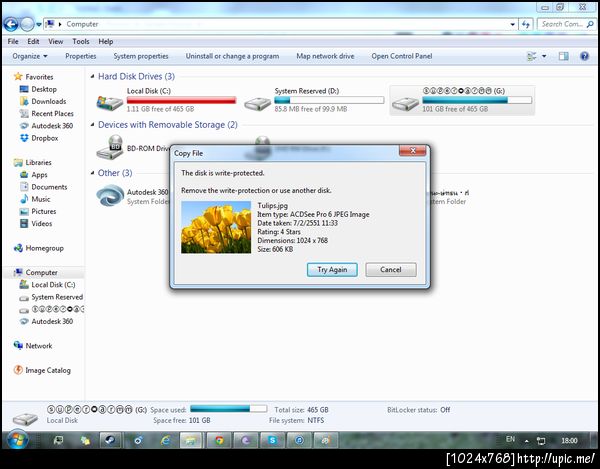
Task: Select Autodesk 360 system folder icon
Action: tap(110, 195)
